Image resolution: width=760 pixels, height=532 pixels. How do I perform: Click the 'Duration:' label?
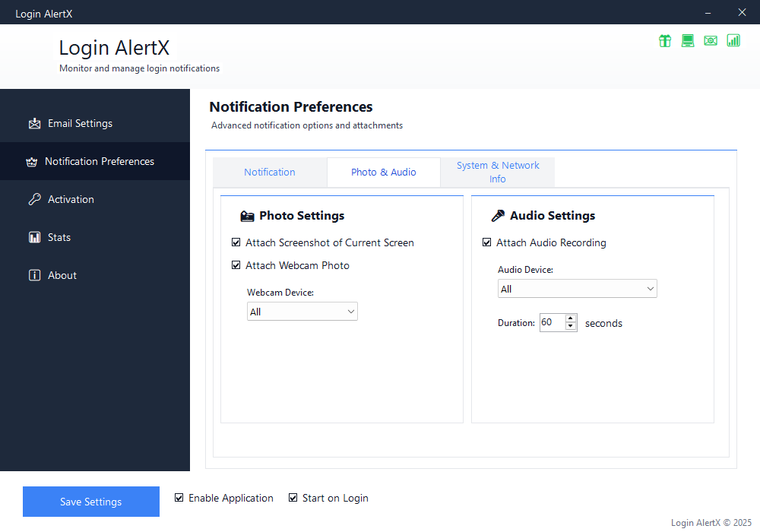click(x=516, y=323)
